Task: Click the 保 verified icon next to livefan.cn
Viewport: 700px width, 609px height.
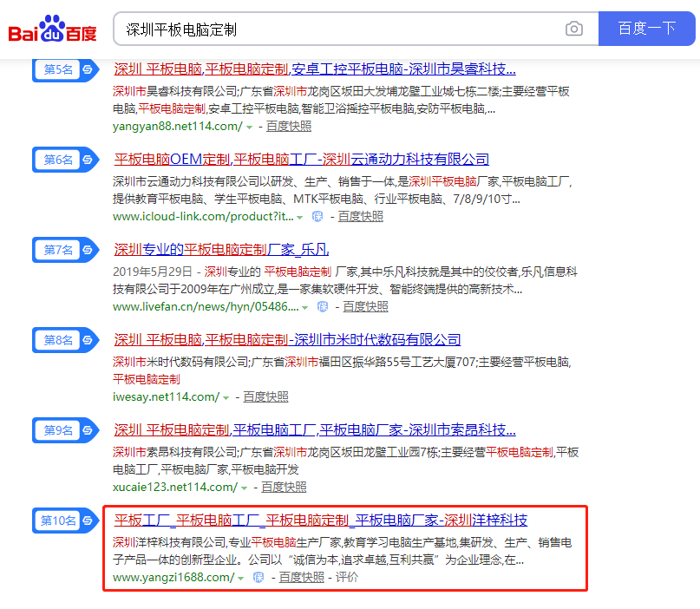Action: [323, 307]
